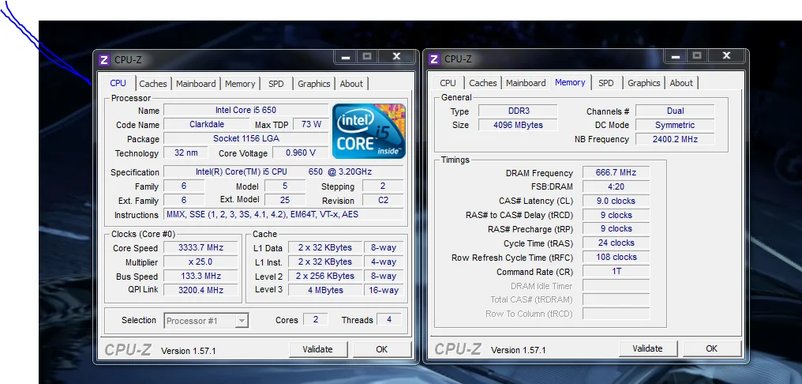Click the Max TDP value 73 W
The width and height of the screenshot is (802, 384).
(311, 124)
